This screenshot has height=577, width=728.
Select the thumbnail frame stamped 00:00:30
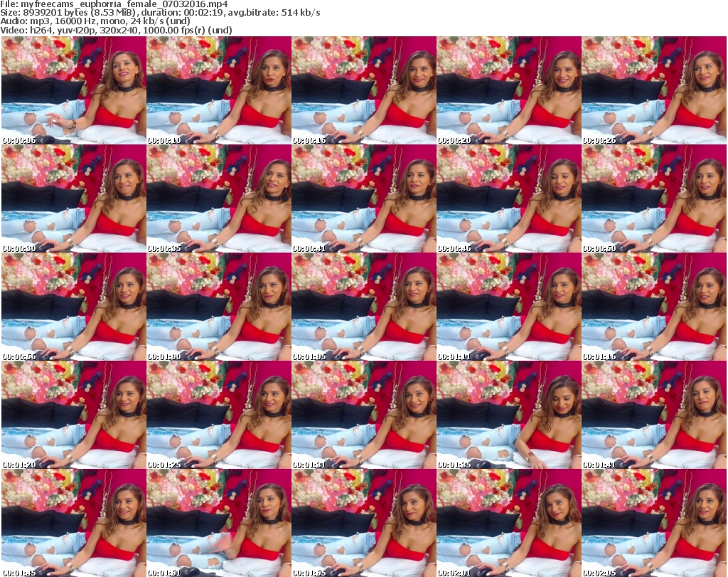tap(74, 198)
